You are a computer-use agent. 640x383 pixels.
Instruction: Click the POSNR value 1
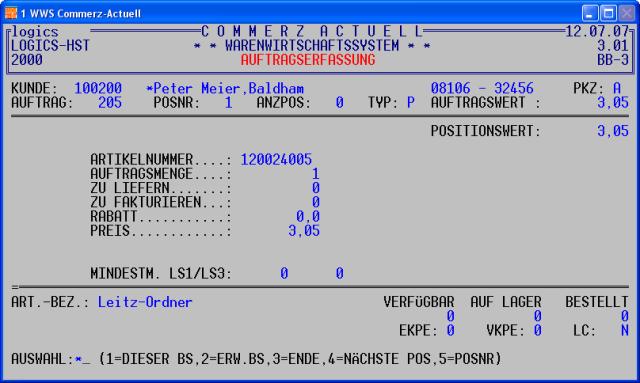pos(229,102)
